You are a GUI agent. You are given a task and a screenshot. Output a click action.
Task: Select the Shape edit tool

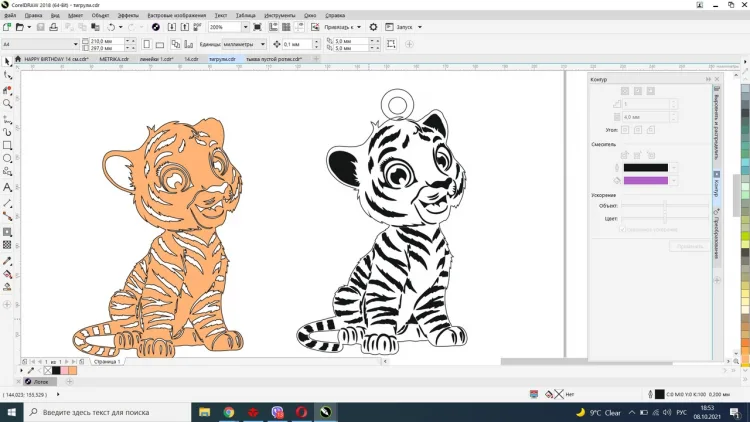tap(7, 76)
